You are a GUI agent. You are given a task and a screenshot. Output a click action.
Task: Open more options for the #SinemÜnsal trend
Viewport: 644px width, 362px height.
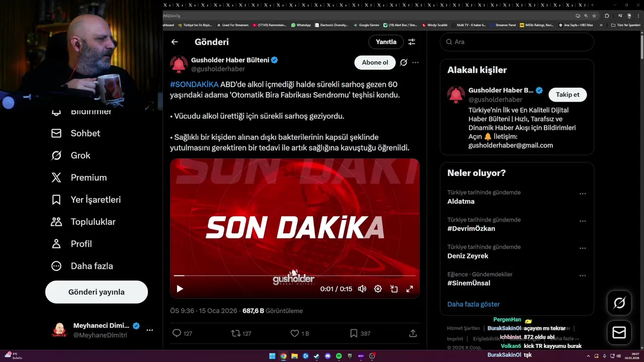(x=582, y=276)
